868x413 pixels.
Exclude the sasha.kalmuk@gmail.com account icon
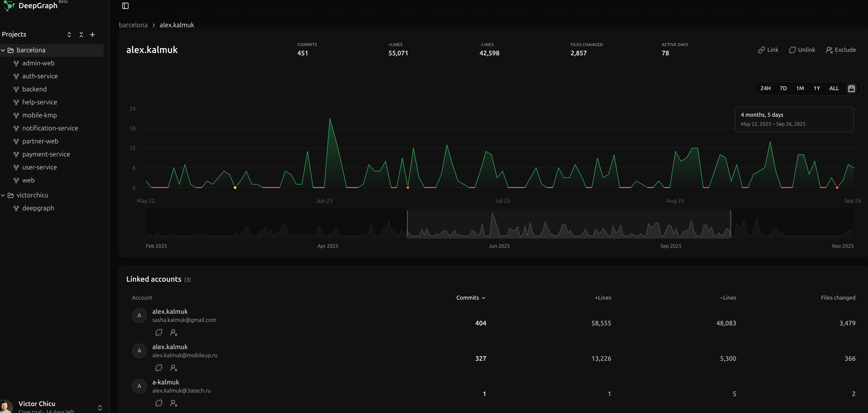tap(174, 332)
